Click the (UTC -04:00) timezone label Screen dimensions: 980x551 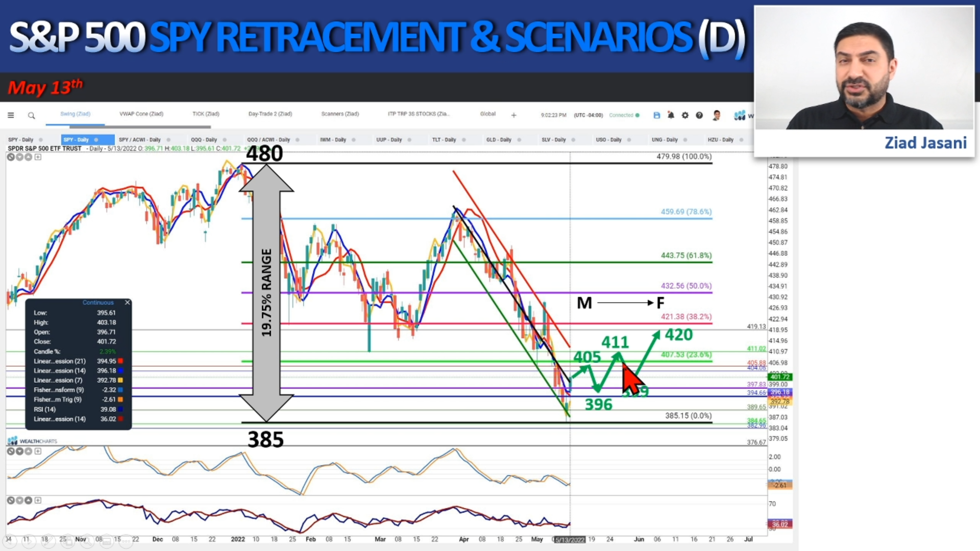click(588, 115)
